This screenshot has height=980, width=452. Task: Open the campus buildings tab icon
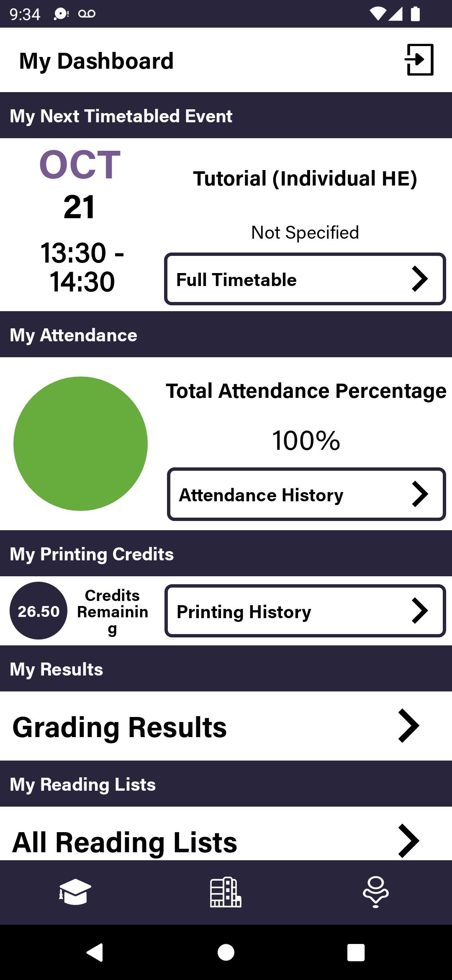(226, 892)
